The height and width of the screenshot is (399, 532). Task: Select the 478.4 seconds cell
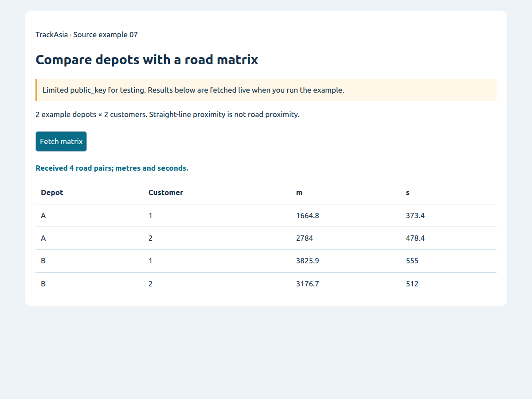pos(449,238)
